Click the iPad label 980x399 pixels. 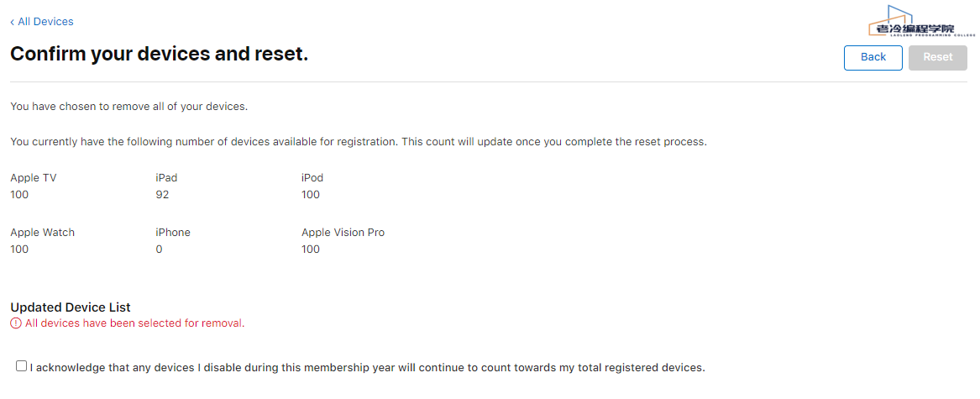pos(166,178)
